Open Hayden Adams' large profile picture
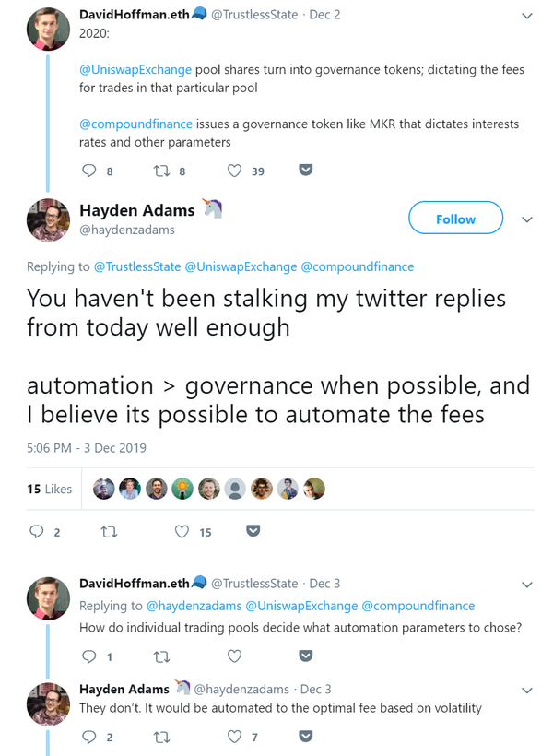This screenshot has width=553, height=756. (48, 219)
